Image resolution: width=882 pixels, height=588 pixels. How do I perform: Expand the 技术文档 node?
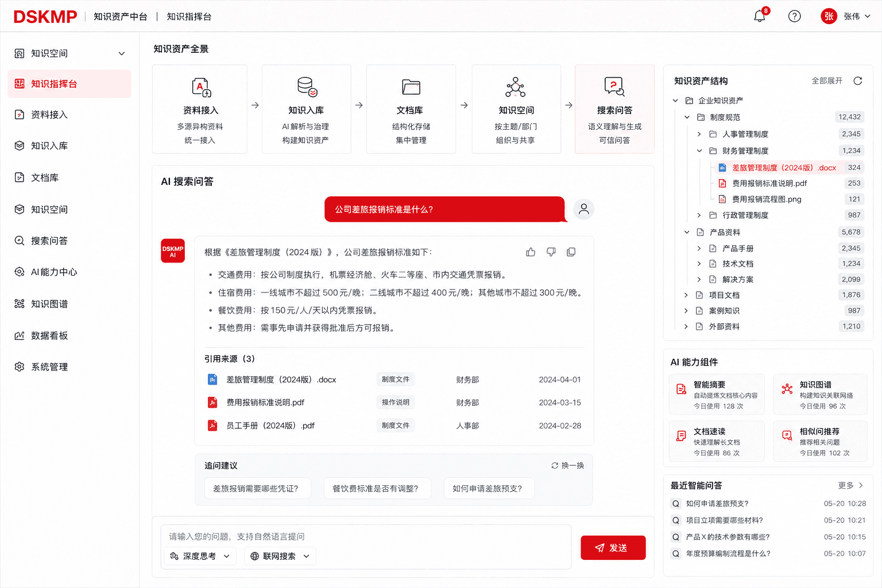click(x=699, y=264)
